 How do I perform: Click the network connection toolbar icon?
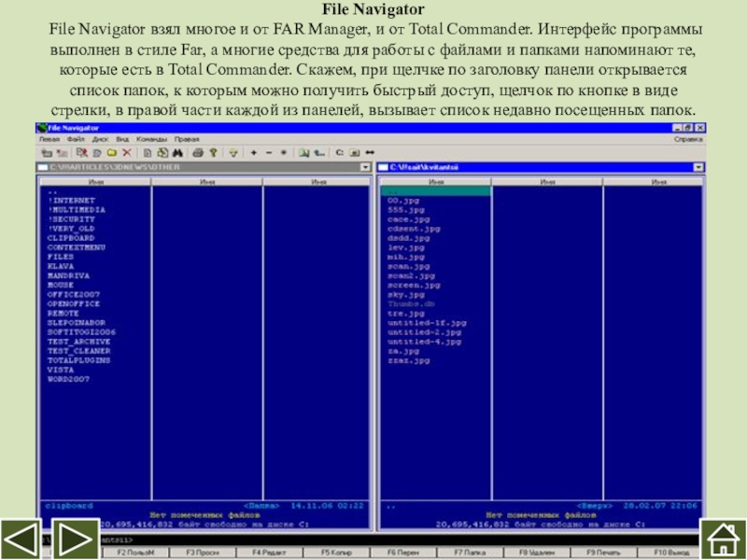click(319, 153)
